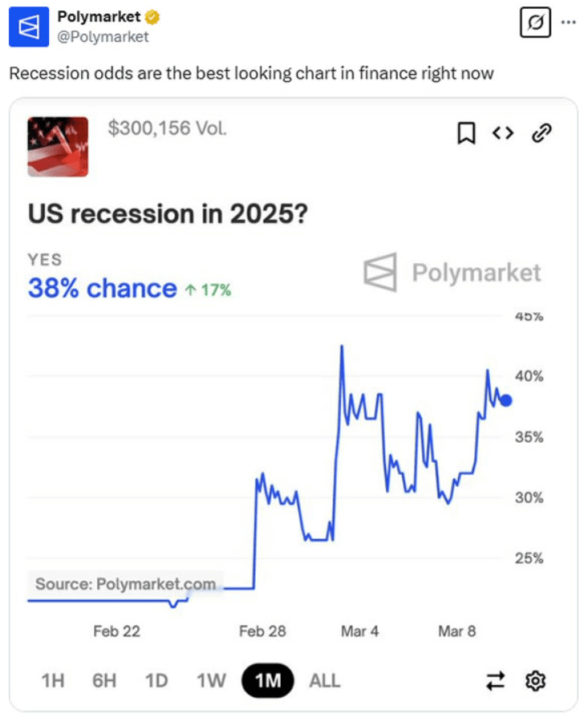Image resolution: width=588 pixels, height=722 pixels.
Task: Click the swap arrows icon below chart
Action: point(496,680)
